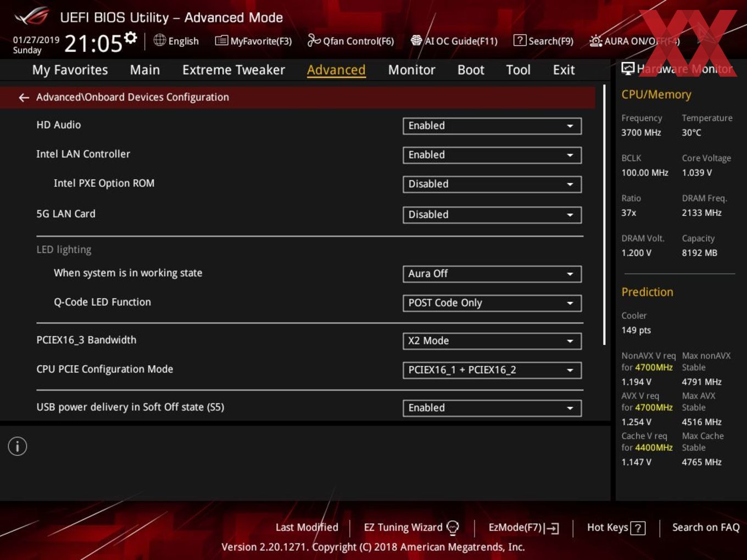
Task: Click the date 01/27/2019
Action: (36, 40)
